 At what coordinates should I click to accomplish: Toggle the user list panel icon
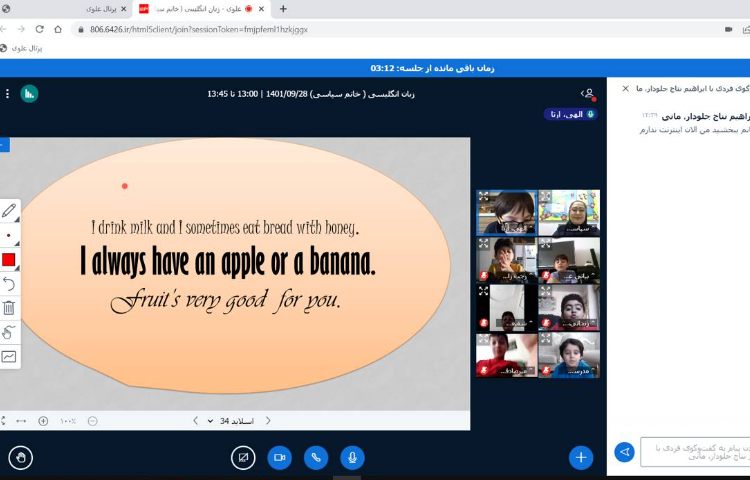click(x=587, y=93)
